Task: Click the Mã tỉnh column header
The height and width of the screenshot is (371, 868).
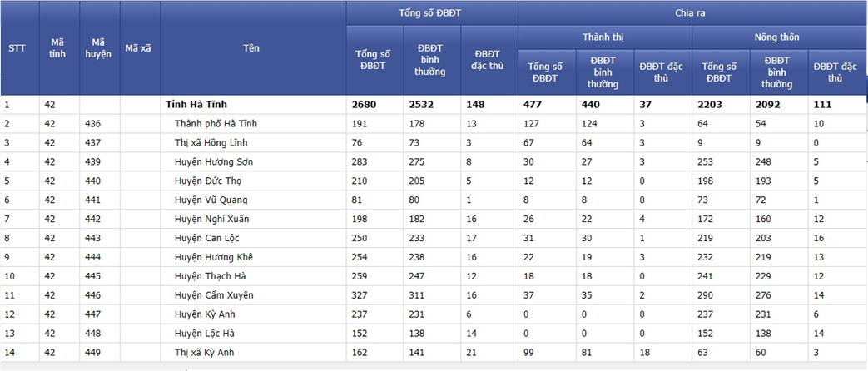Action: pos(57,48)
